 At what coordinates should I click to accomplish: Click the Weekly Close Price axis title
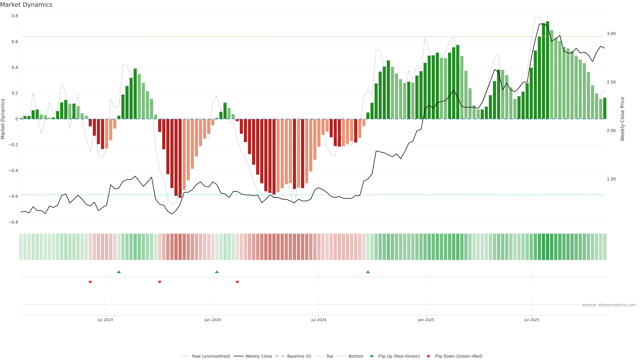(622, 119)
